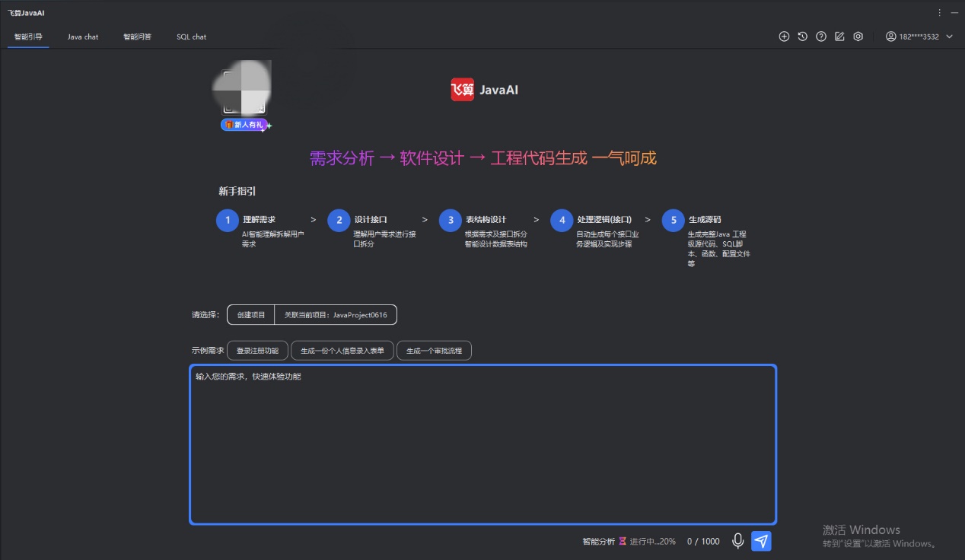Click the 进行中...20% progress text

[653, 542]
